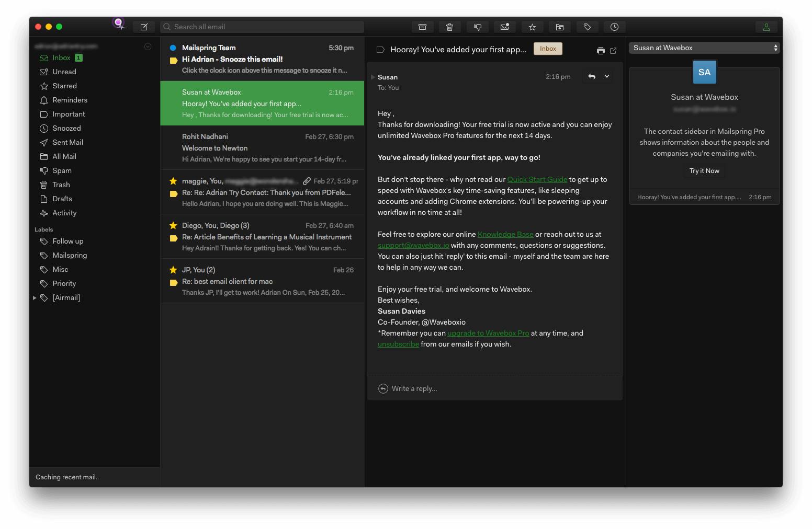This screenshot has width=812, height=529.
Task: Open Sent Mail folder
Action: point(67,142)
